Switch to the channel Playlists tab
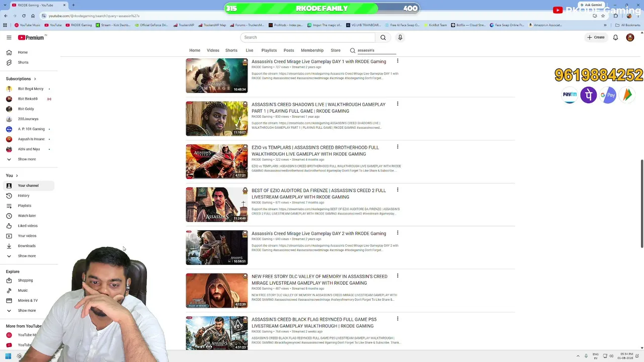This screenshot has height=362, width=644. click(269, 50)
